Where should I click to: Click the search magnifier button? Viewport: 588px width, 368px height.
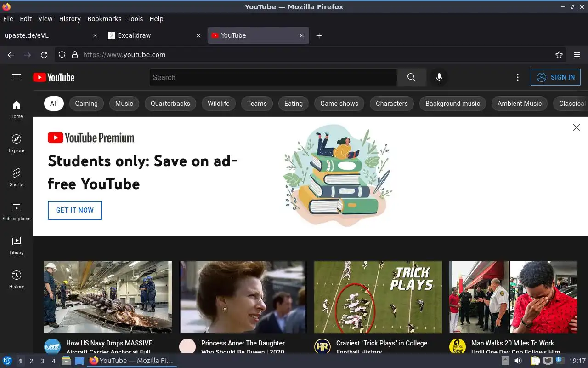pyautogui.click(x=411, y=77)
